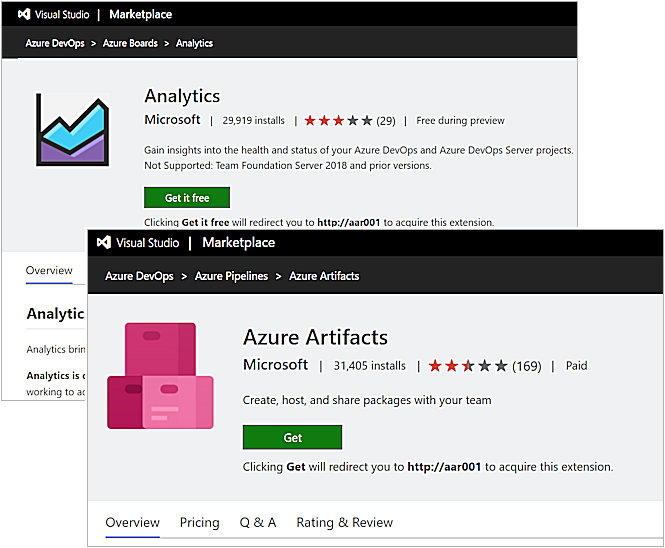Click 'Not Supported: Team Foundation Server 2018' line
The image size is (665, 548).
tap(288, 165)
